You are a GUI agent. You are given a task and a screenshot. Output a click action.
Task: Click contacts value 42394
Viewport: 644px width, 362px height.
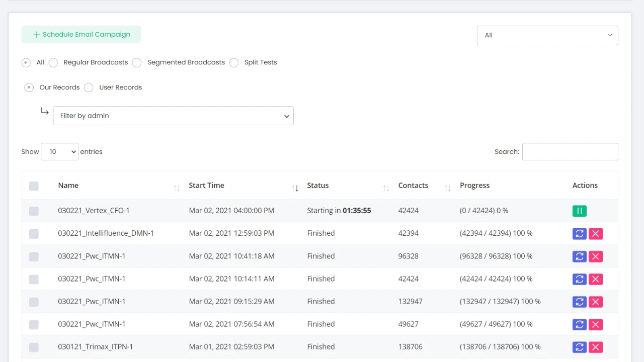point(409,233)
